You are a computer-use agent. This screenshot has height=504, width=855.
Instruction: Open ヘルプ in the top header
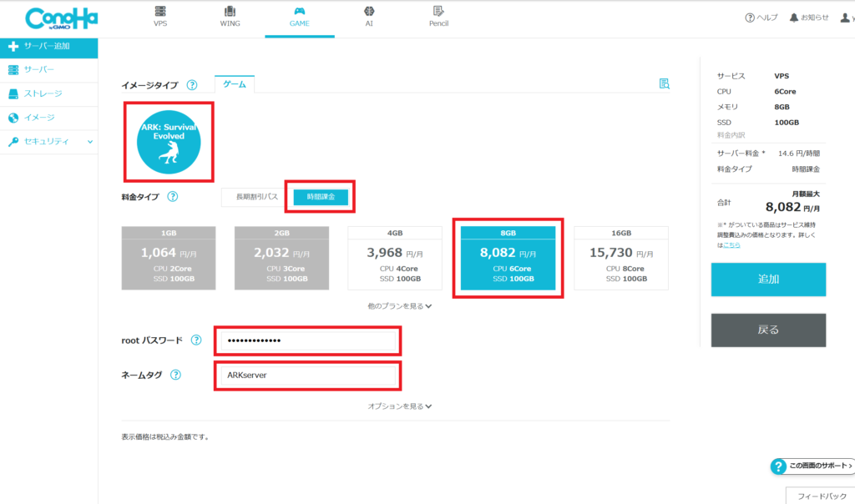pyautogui.click(x=761, y=18)
